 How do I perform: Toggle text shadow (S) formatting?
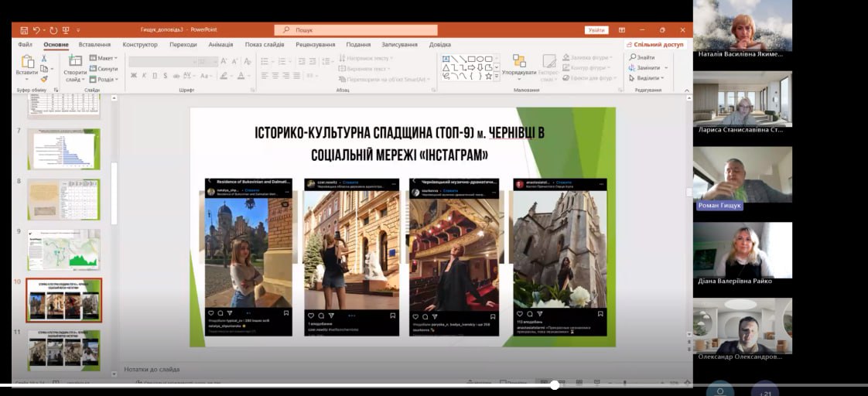[165, 76]
